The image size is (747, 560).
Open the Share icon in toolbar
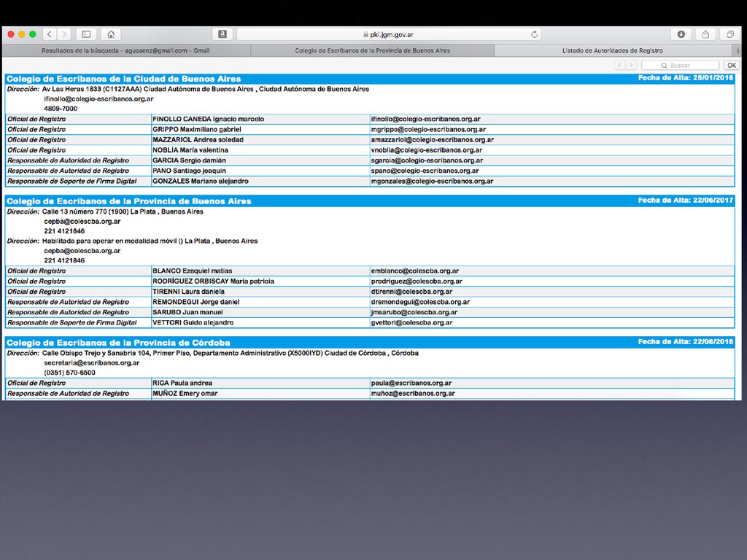pos(705,34)
